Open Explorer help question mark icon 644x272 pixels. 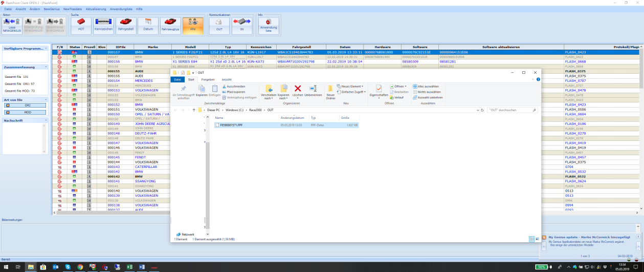[x=538, y=79]
